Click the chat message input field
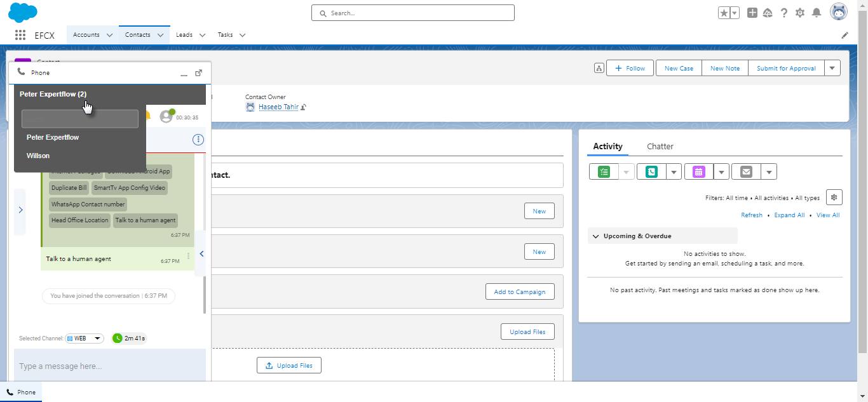868x402 pixels. click(109, 366)
